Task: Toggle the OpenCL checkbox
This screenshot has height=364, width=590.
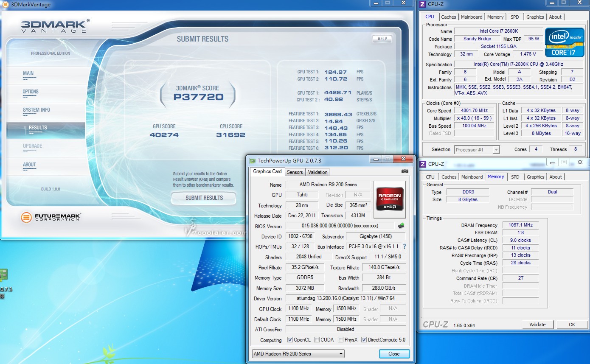Action: pos(290,340)
